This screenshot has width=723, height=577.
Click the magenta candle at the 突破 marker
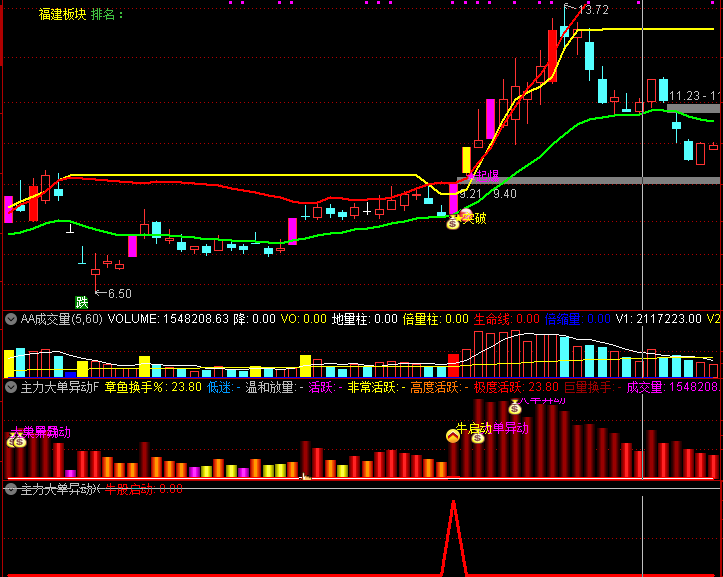pos(453,198)
